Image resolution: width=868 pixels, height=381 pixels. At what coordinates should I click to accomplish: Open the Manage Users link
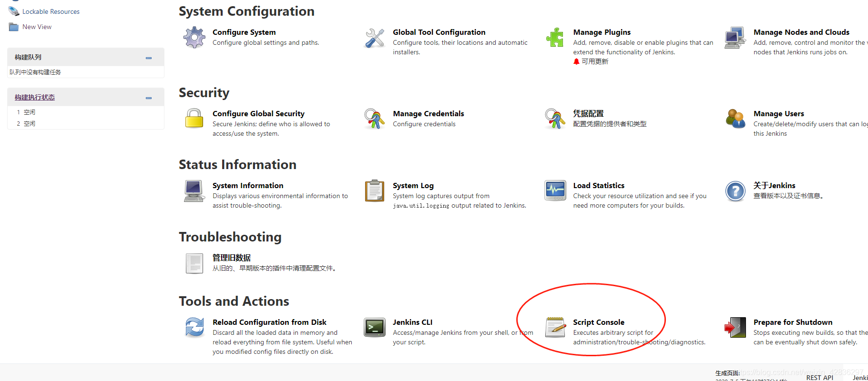(779, 113)
